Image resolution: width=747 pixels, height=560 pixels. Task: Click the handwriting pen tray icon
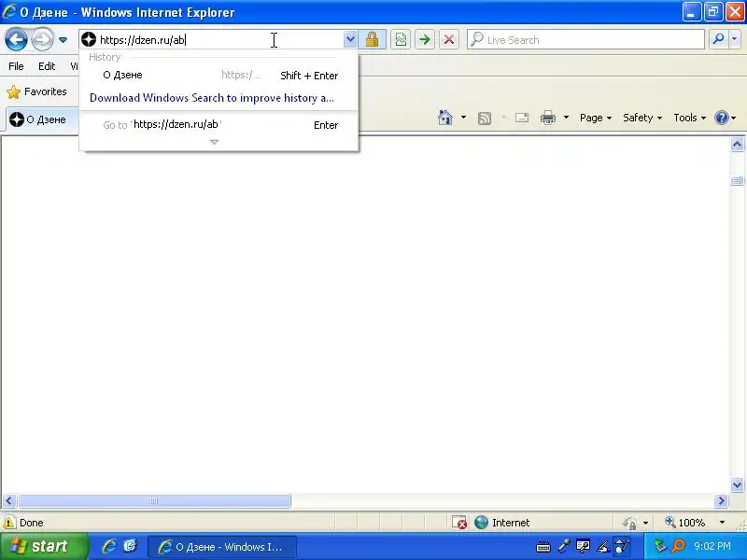tap(602, 547)
